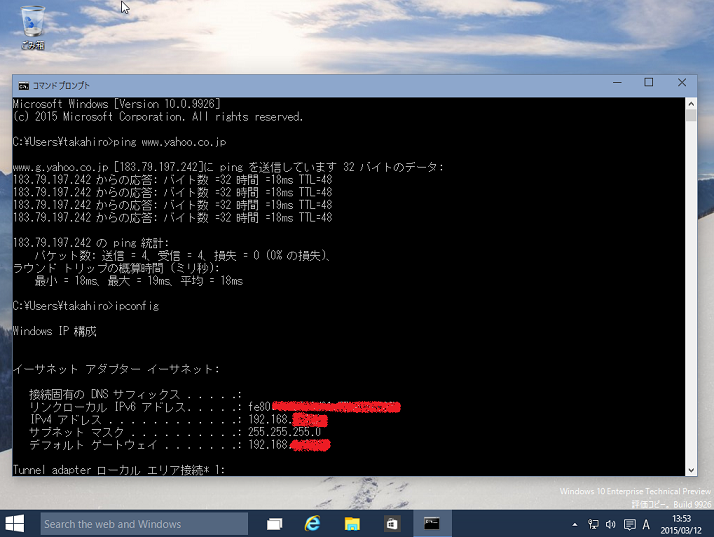714x537 pixels.
Task: Click the 'パケット数: 送信 = 4' line
Action: 183,256
